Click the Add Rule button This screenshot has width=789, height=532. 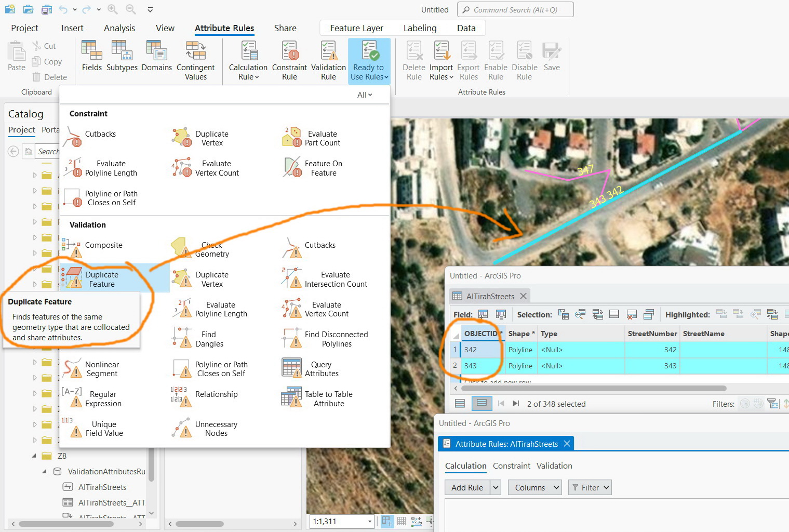point(466,487)
